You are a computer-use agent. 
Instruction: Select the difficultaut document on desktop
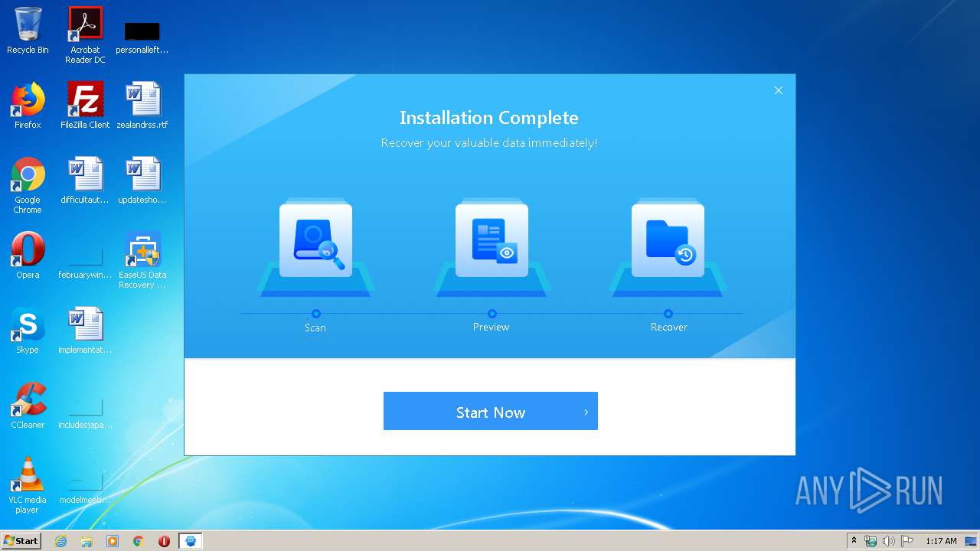[x=85, y=181]
